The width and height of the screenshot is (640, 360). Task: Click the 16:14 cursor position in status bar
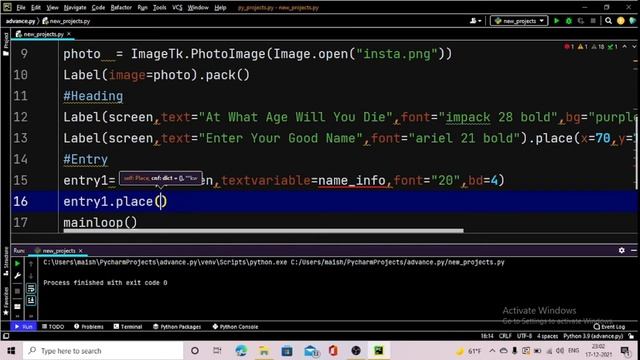point(487,336)
